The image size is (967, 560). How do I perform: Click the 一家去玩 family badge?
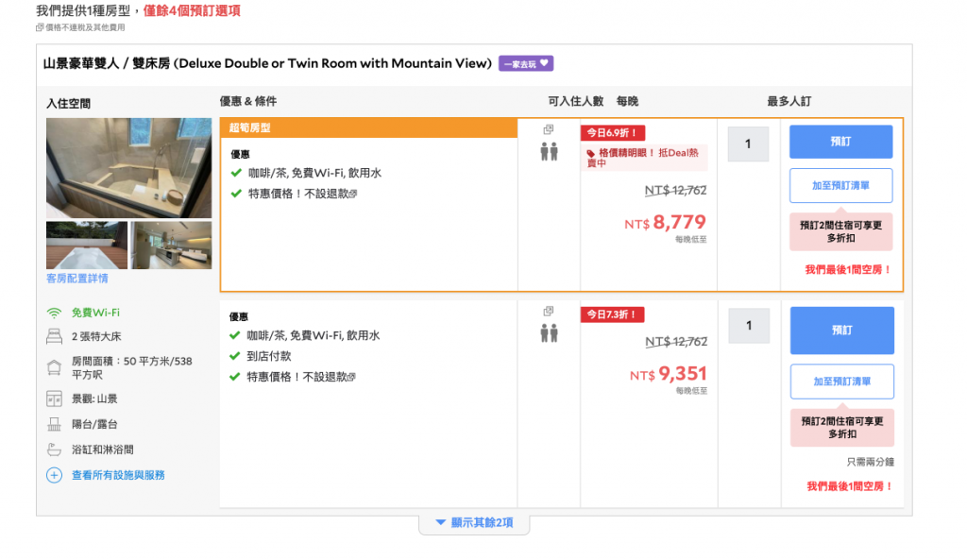[526, 63]
